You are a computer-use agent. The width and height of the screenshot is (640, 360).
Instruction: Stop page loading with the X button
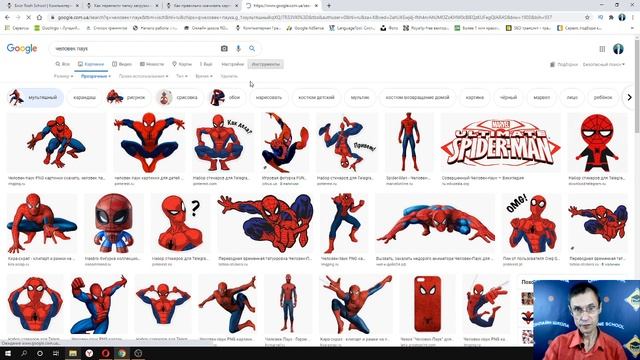click(28, 18)
